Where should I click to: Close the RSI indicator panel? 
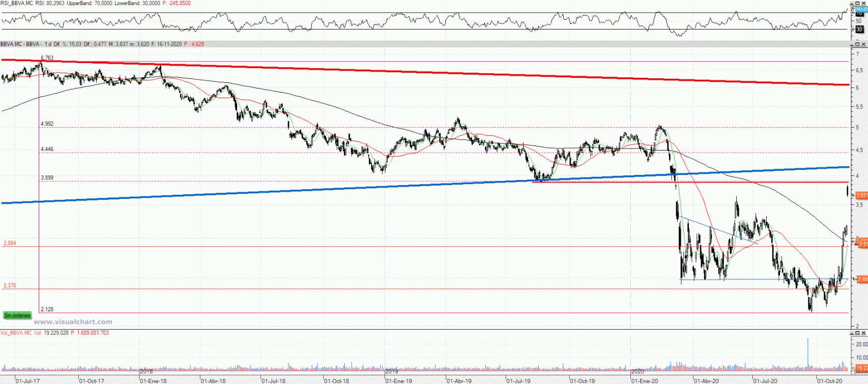coord(864,3)
